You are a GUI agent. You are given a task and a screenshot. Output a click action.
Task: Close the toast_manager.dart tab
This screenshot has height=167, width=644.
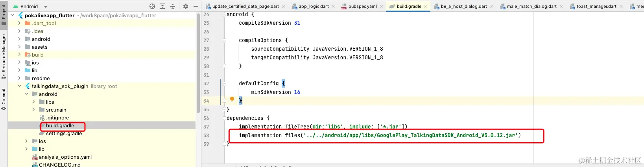621,6
